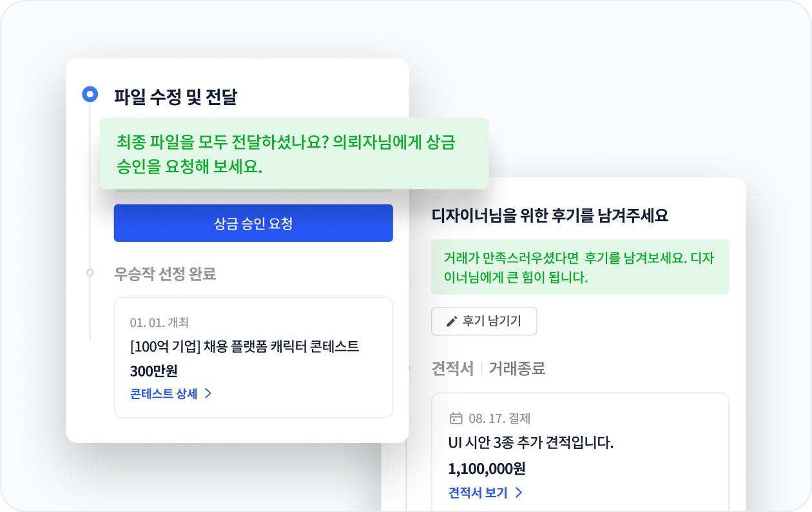Click the 우승작 선정 완료 heading
812x512 pixels.
pyautogui.click(x=165, y=273)
